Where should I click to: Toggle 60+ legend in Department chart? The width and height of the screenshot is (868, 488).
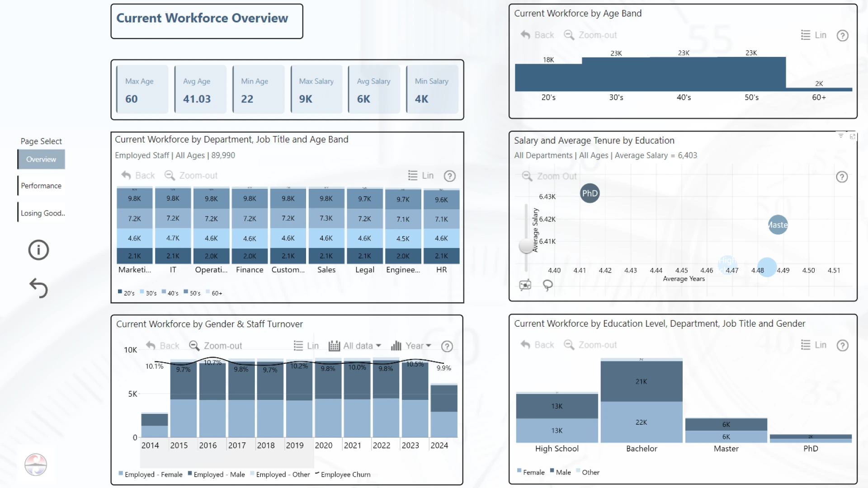click(214, 293)
